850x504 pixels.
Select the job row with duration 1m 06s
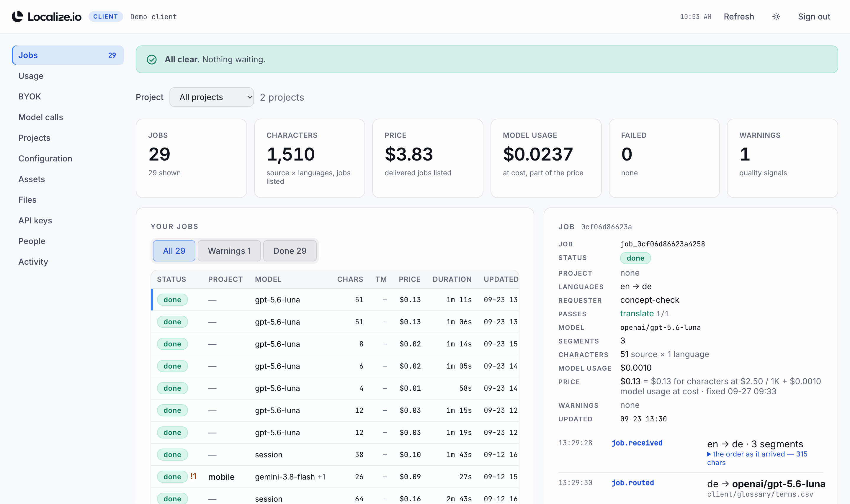point(335,322)
